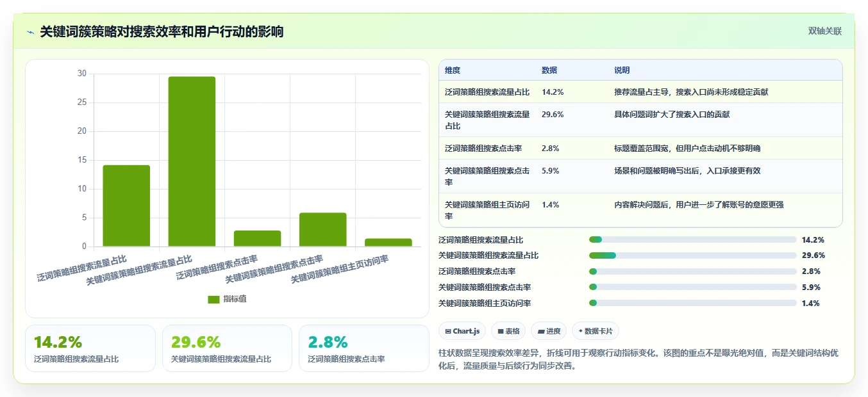Click the 数据卡片 chip
868x397 pixels.
click(596, 331)
